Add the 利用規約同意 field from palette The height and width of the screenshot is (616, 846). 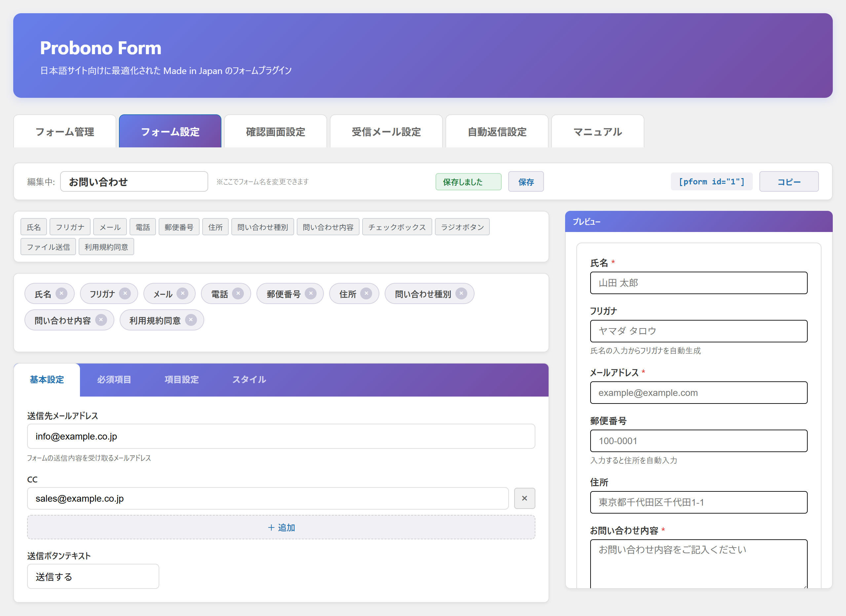click(x=106, y=247)
